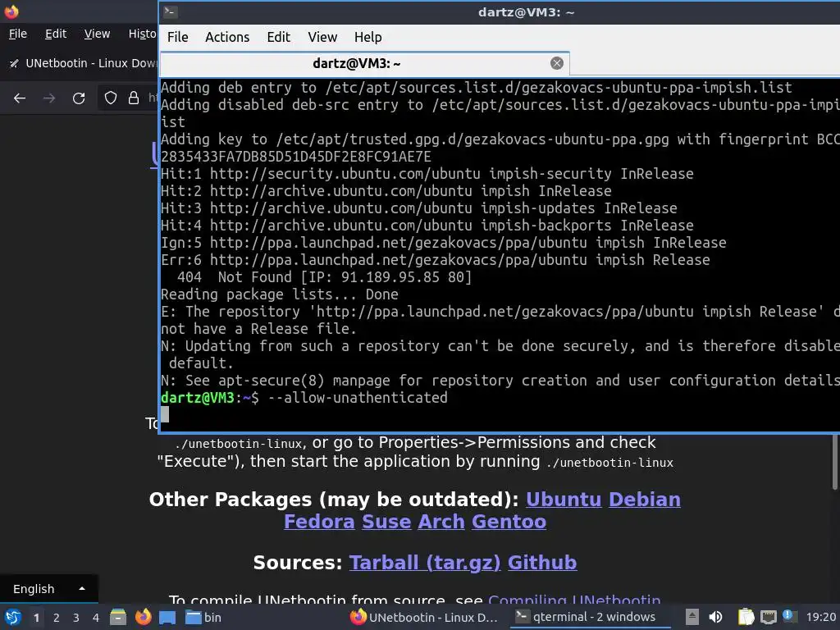Open the Firefox Edit menu
Viewport: 840px width, 630px height.
[56, 34]
